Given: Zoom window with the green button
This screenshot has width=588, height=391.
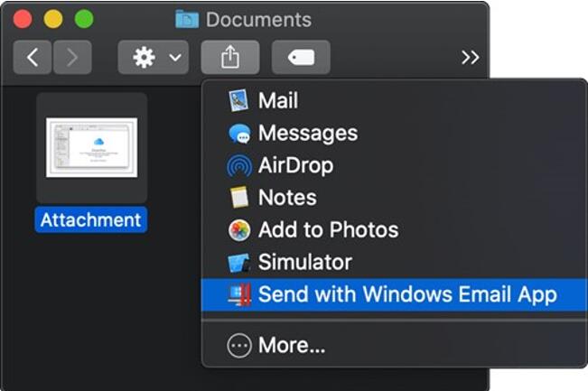Looking at the screenshot, I should click(x=84, y=19).
